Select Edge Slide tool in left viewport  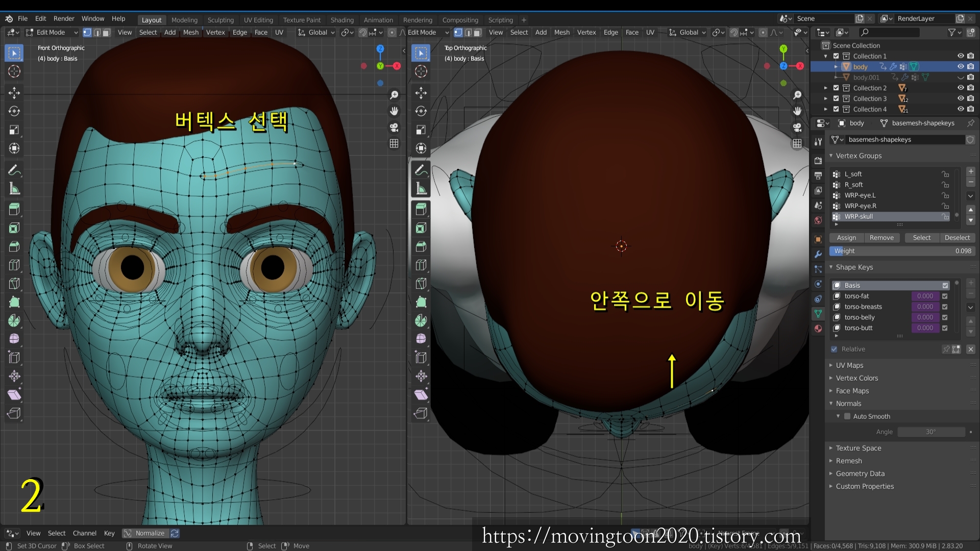point(14,358)
